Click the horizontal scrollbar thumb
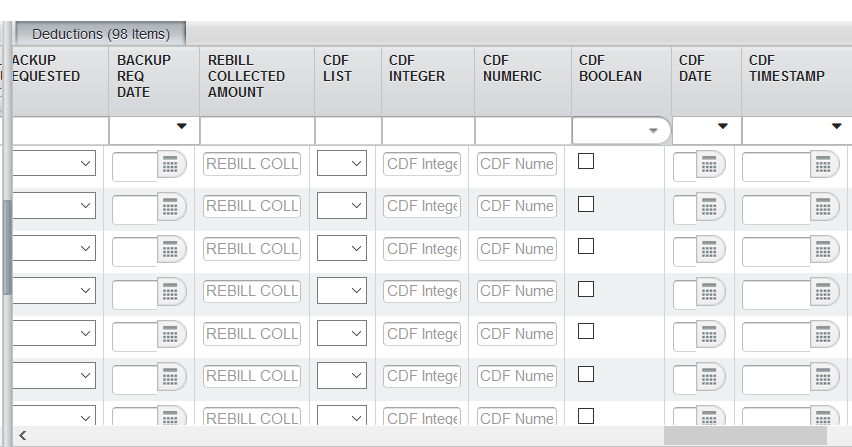The image size is (852, 447). coord(745,436)
